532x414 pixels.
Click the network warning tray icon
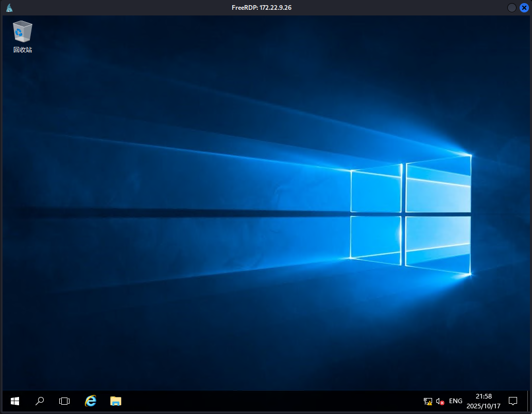[x=427, y=401]
